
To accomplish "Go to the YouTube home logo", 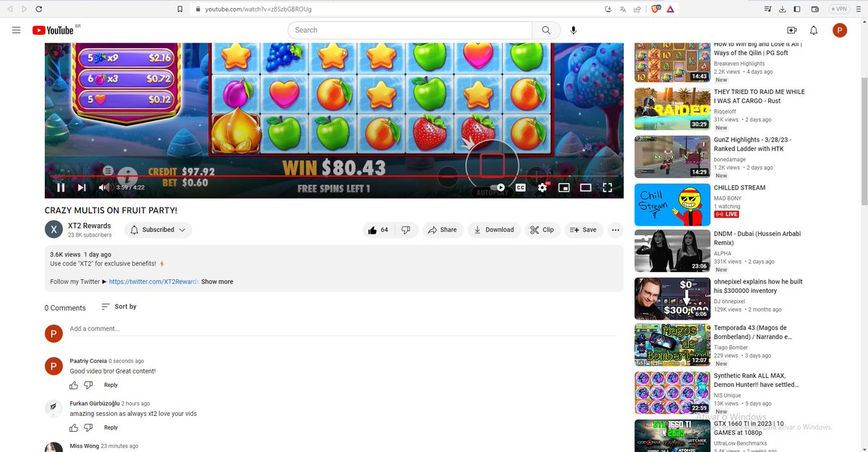I will point(53,30).
